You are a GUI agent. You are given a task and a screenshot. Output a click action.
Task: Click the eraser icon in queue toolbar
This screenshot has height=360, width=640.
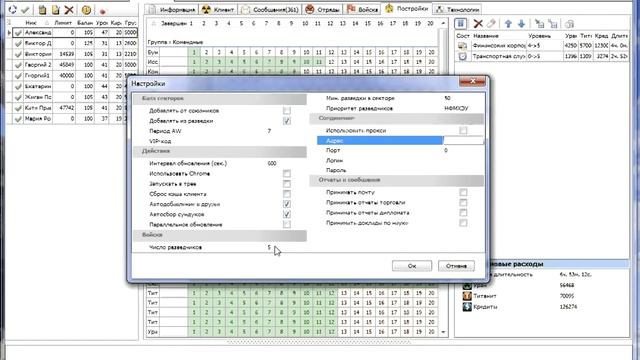[x=491, y=24]
